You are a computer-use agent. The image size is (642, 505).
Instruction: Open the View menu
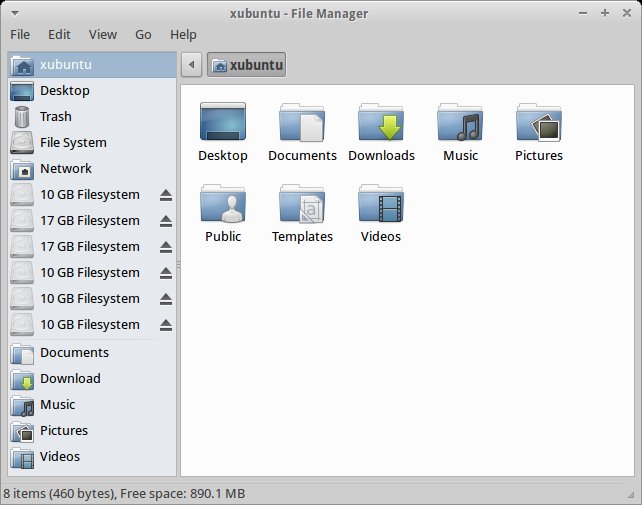(x=103, y=34)
